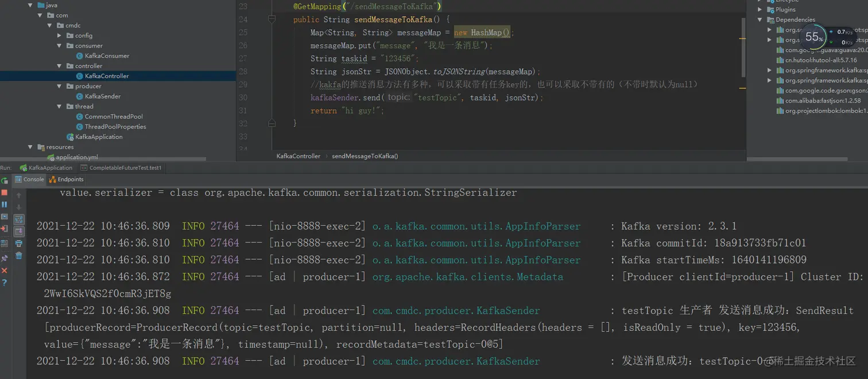The height and width of the screenshot is (379, 868).
Task: Take a thread dump via camera icon
Action: [5, 217]
